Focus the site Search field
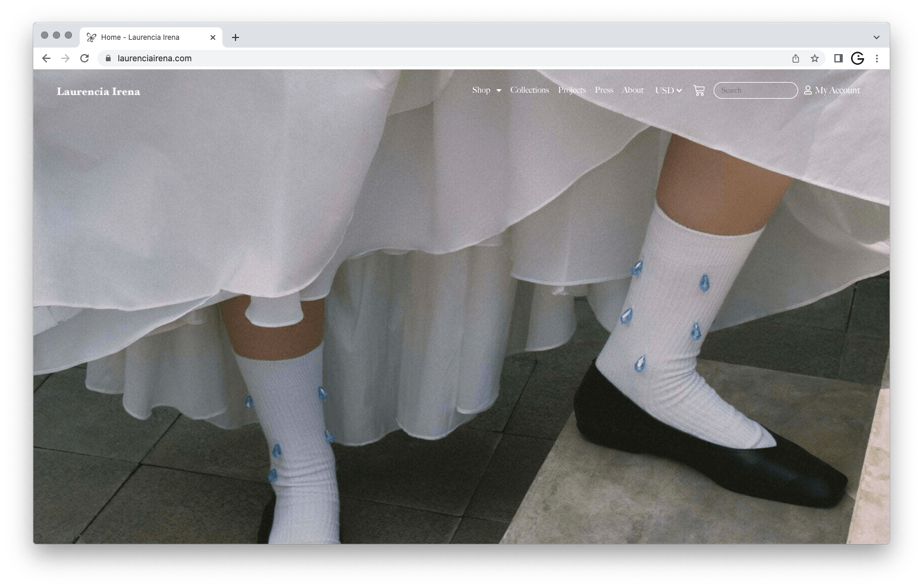923x588 pixels. pos(755,90)
